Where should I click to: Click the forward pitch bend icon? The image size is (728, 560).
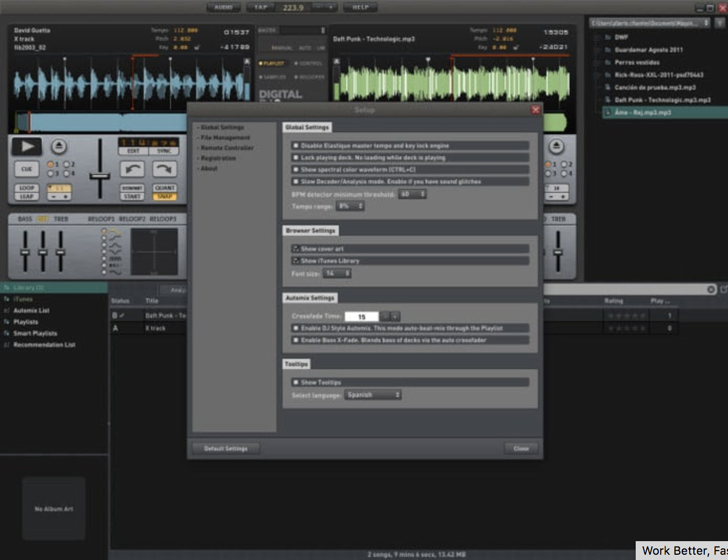pos(164,169)
